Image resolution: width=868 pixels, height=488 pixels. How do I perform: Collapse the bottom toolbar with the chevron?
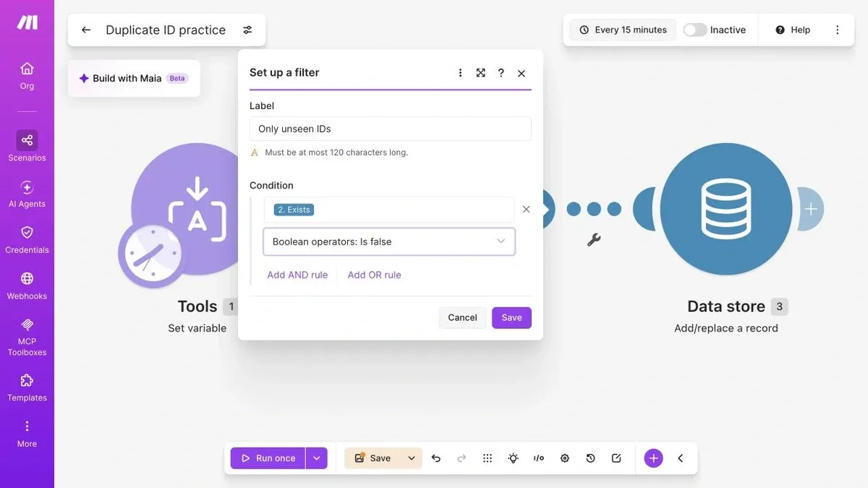[x=681, y=458]
